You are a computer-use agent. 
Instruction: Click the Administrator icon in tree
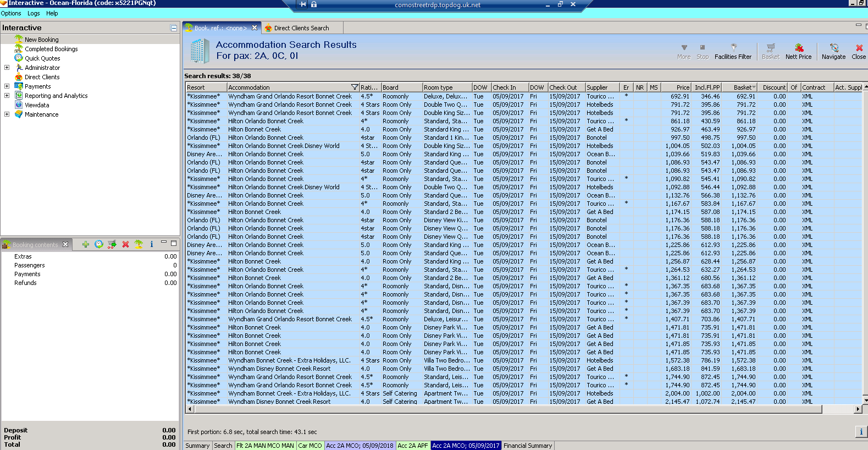click(19, 68)
